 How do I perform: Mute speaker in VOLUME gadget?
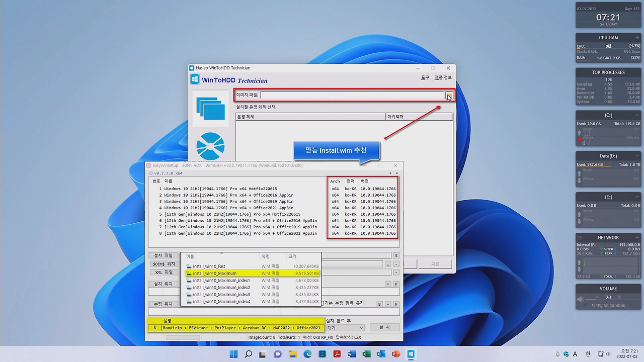pos(581,299)
